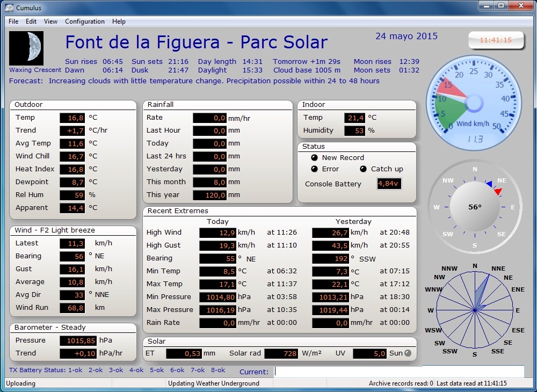Click the Error indicator light
The width and height of the screenshot is (537, 392).
point(314,169)
